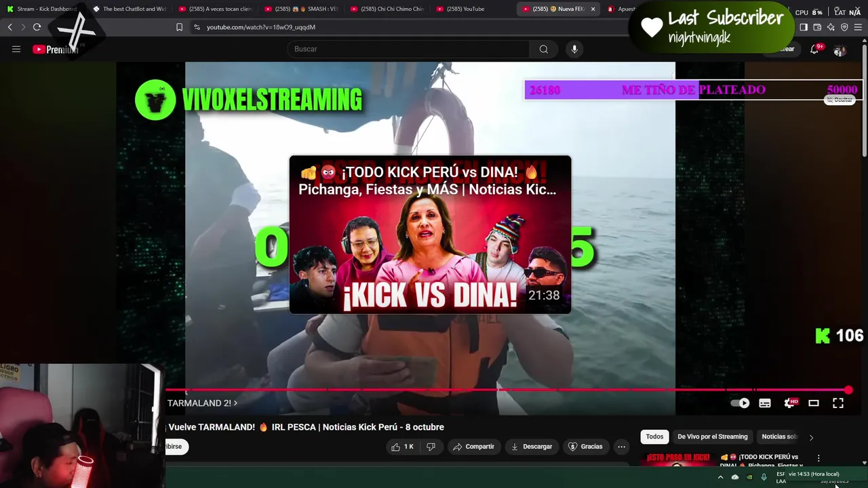Switch to the SMASH browser tab

click(302, 9)
